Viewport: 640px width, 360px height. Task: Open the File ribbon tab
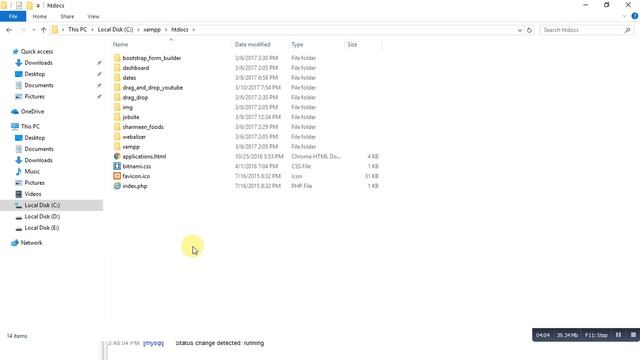[x=13, y=16]
